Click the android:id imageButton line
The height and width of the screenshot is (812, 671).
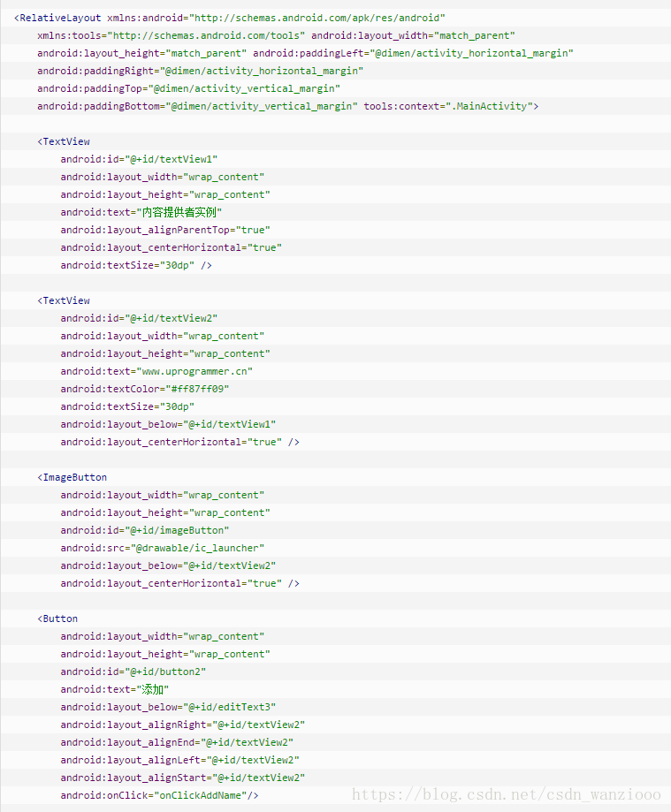[145, 530]
